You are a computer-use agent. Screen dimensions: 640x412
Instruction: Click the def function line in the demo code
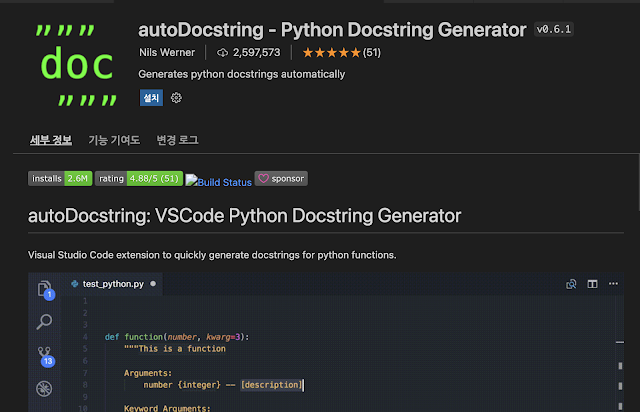pyautogui.click(x=177, y=337)
